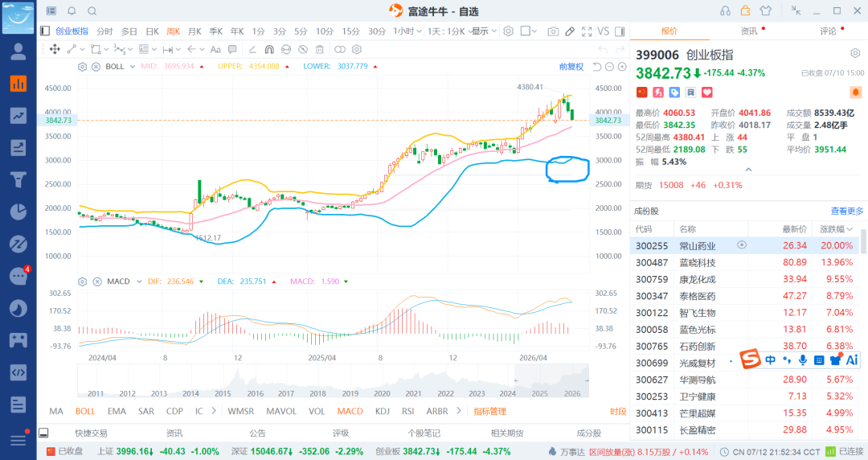Expand more sub indicators after ARBR
This screenshot has height=460, width=868.
458,411
